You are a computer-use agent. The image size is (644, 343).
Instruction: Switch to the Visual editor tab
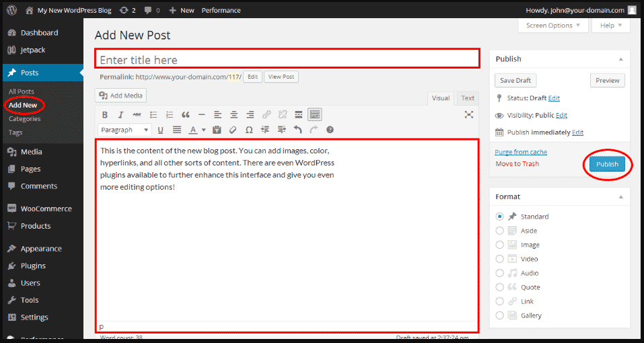click(441, 98)
